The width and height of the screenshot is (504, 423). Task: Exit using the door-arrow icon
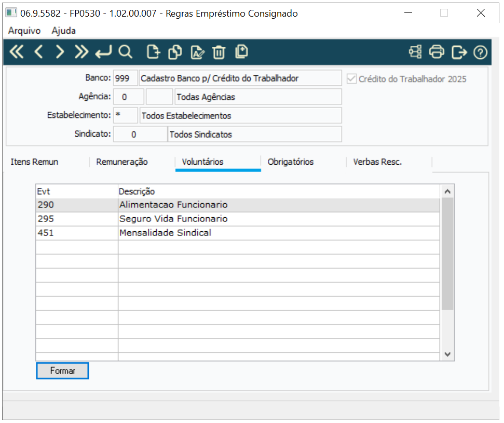point(459,52)
